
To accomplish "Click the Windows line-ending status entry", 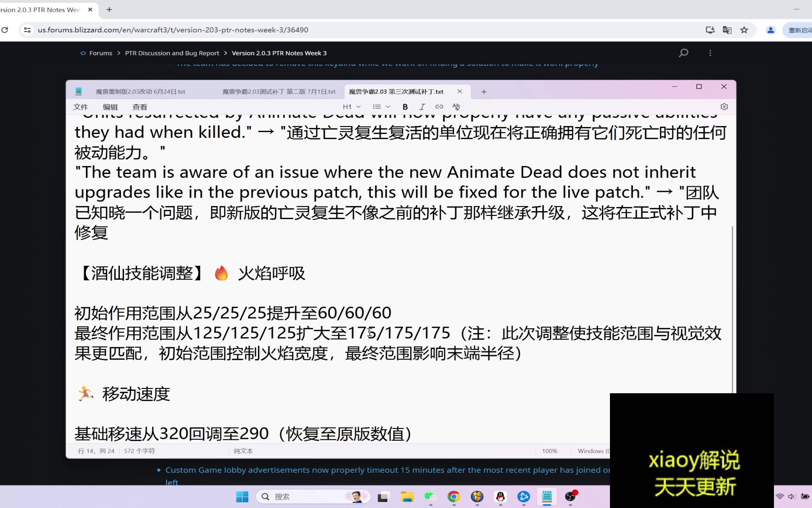I will tap(593, 451).
